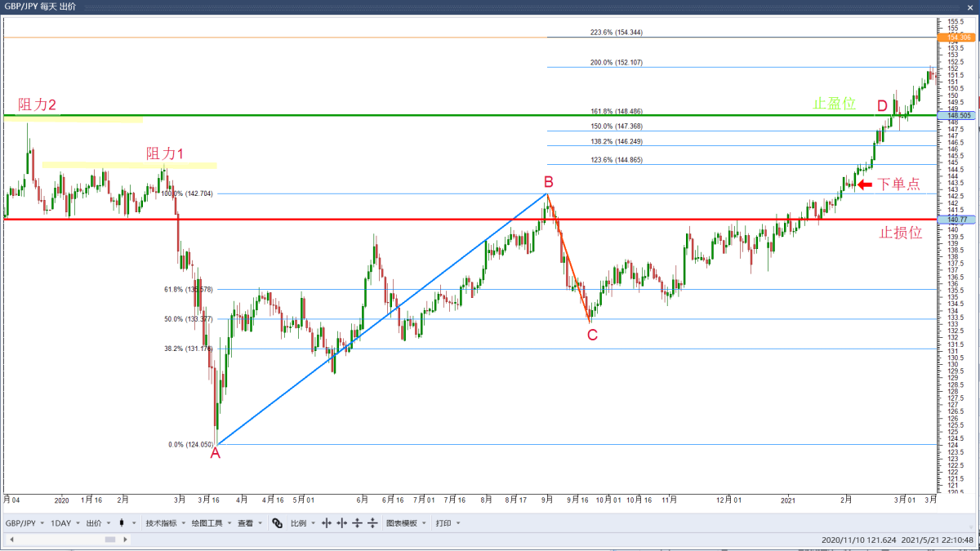Click the chain link symbol icon in toolbar
The image size is (980, 551).
tap(278, 523)
